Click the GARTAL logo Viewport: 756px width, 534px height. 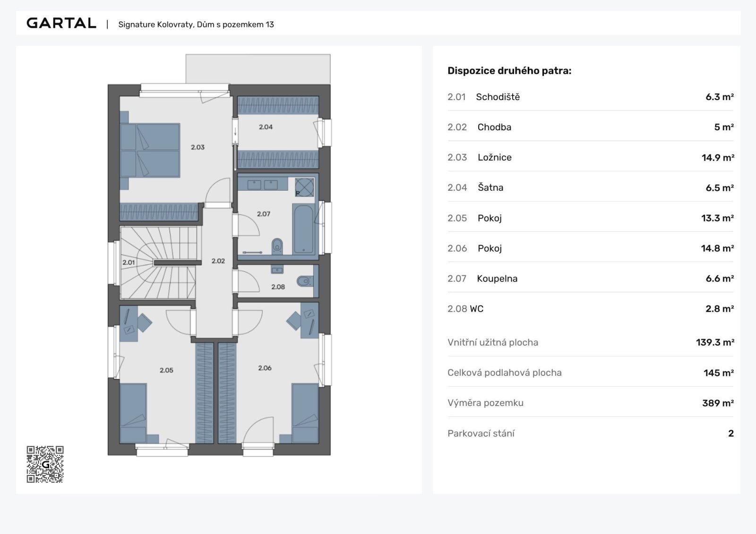tap(61, 23)
